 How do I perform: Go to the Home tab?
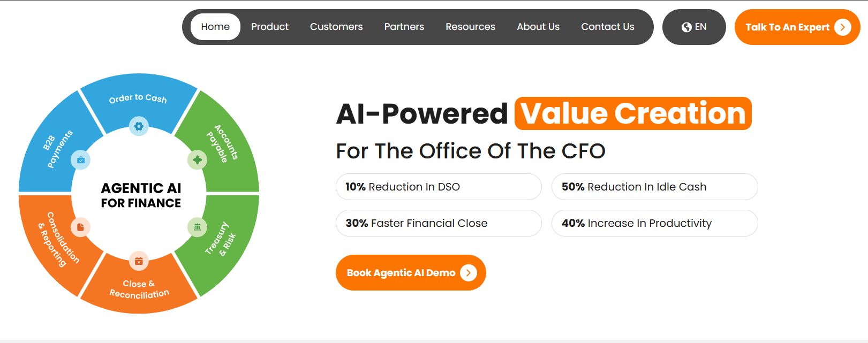pyautogui.click(x=215, y=27)
